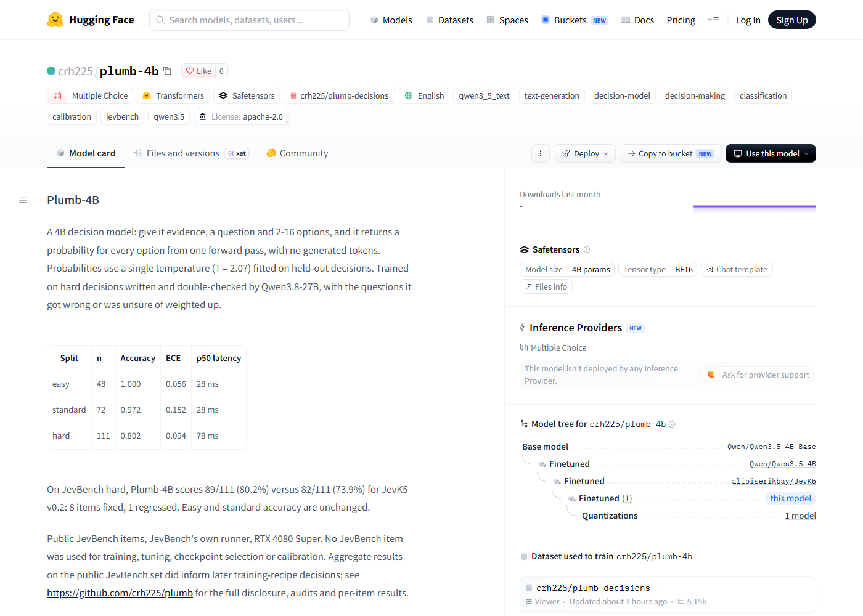863x616 pixels.
Task: Filter by the English language tag
Action: click(424, 95)
